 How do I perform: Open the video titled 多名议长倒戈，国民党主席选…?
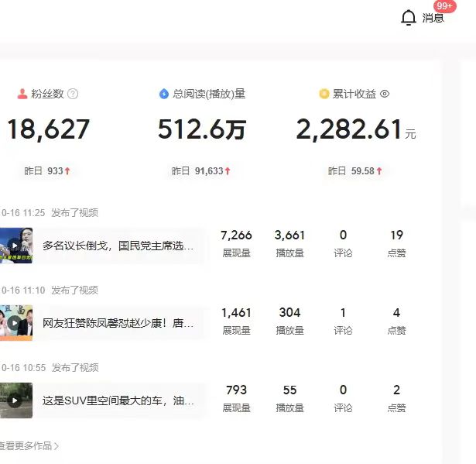[118, 246]
